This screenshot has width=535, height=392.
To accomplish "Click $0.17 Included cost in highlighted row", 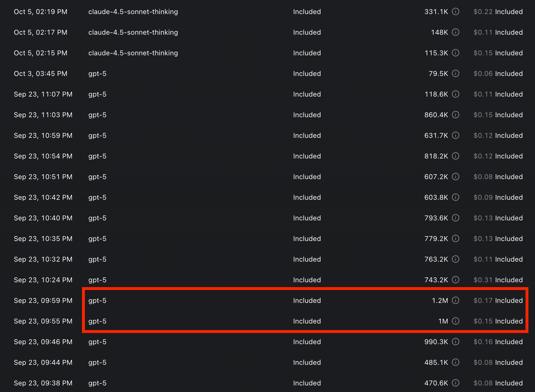I will [x=498, y=301].
